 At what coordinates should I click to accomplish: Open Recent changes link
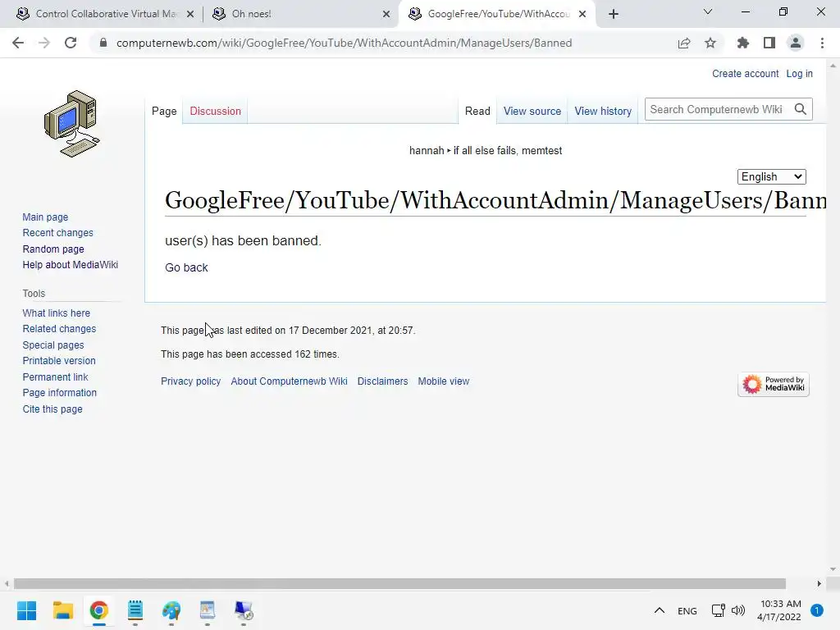pyautogui.click(x=58, y=232)
